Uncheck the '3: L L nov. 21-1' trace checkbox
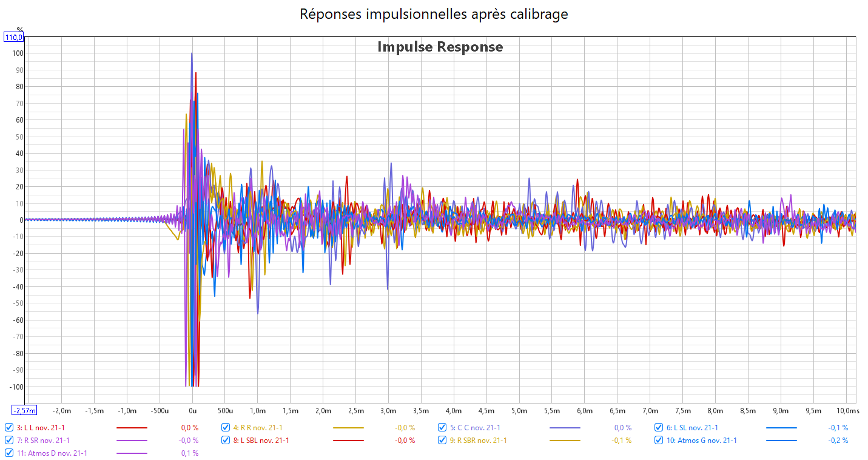The image size is (868, 460). (x=9, y=427)
